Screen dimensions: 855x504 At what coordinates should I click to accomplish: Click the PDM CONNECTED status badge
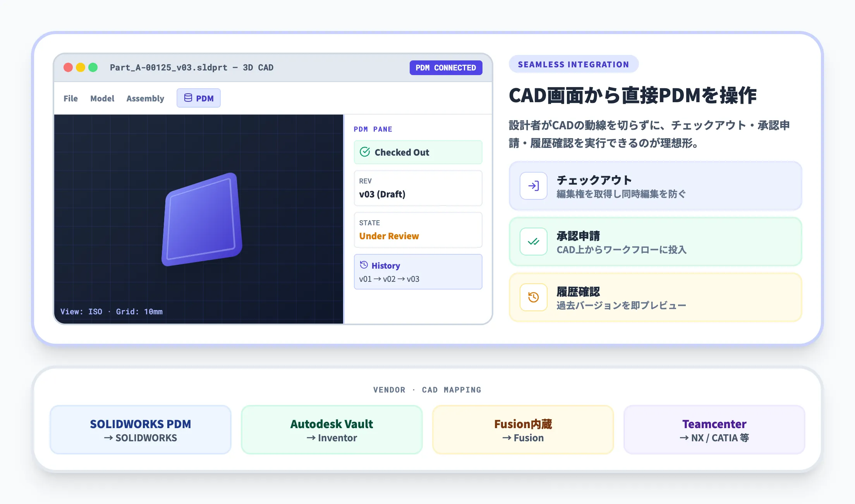[446, 67]
